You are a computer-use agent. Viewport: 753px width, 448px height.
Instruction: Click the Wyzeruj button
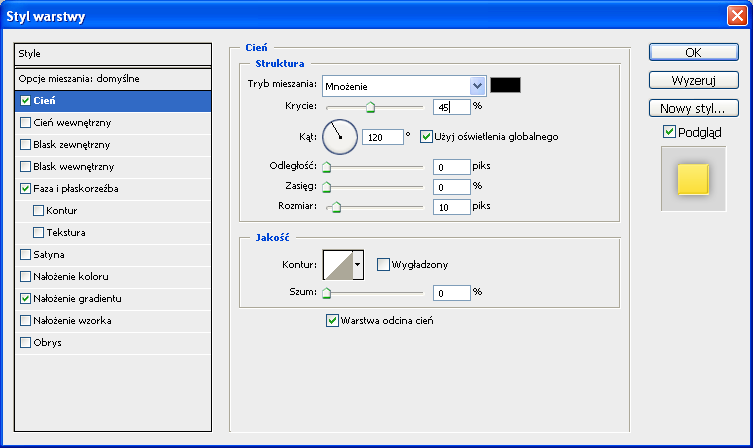coord(693,80)
